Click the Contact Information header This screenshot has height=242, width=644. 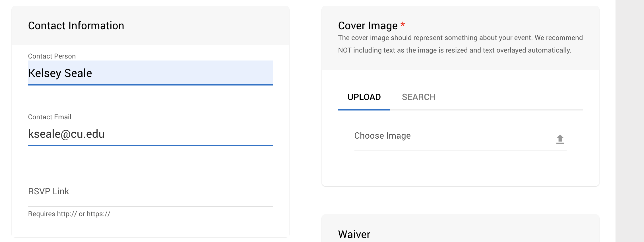[x=76, y=26]
